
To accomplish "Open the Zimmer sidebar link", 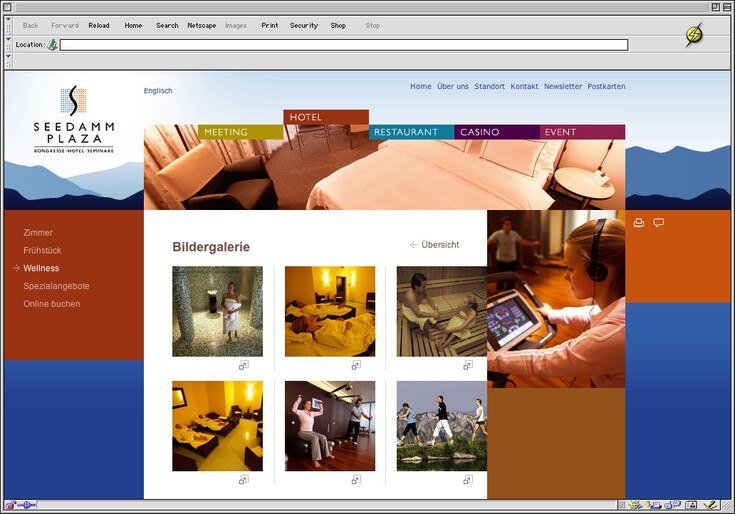I will coord(38,233).
